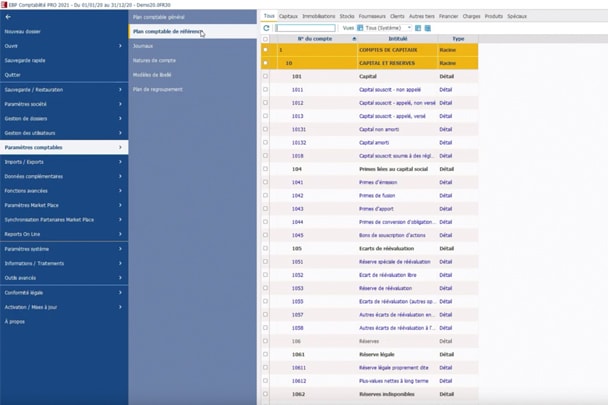The width and height of the screenshot is (608, 405).
Task: Click the first view icon after Vues dropdown
Action: pos(418,28)
